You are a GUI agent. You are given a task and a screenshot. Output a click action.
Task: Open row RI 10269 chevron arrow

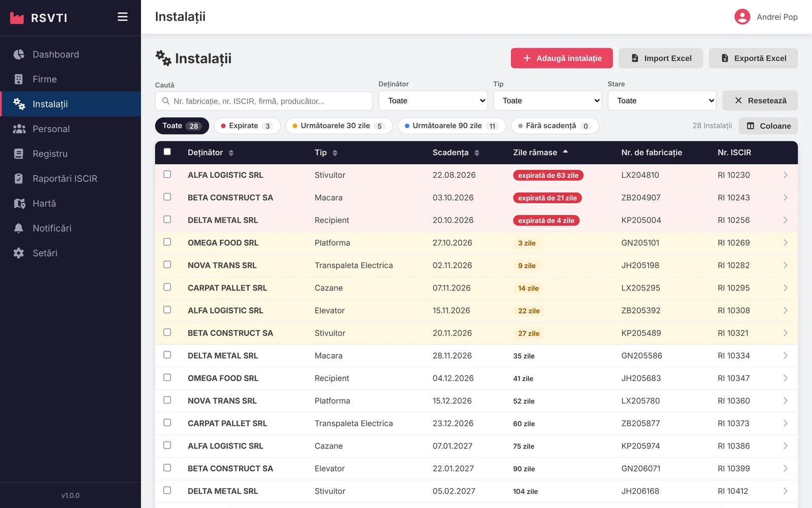pos(785,243)
